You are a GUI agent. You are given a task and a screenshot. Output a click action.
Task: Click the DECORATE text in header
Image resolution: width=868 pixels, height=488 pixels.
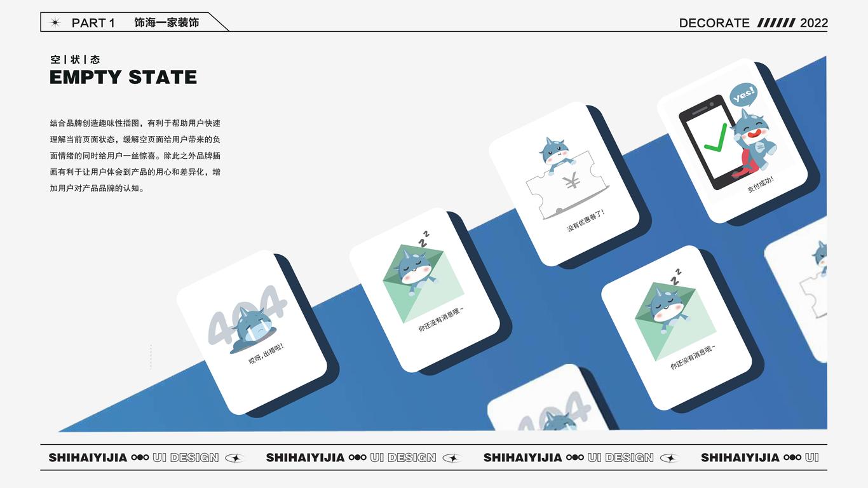(714, 23)
